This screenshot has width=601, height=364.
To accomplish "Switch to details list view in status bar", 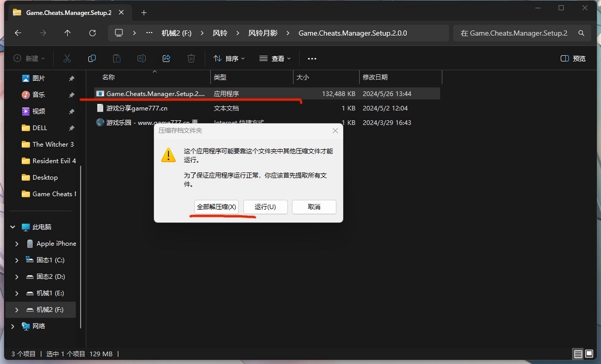I will click(578, 354).
